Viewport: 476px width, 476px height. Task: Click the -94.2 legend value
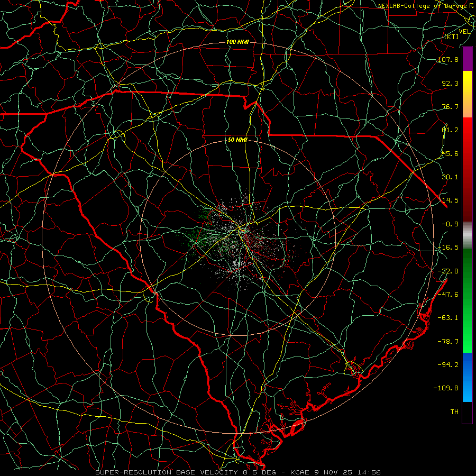pyautogui.click(x=448, y=365)
